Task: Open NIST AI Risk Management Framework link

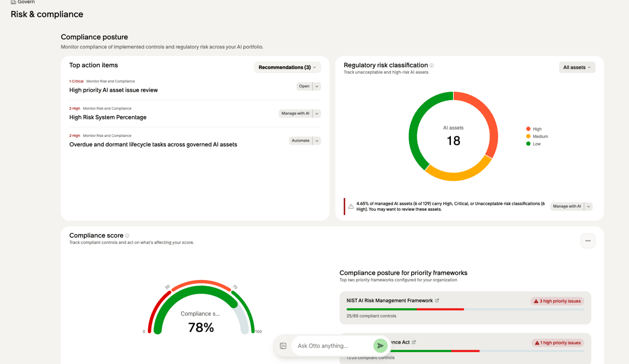Action: point(389,301)
